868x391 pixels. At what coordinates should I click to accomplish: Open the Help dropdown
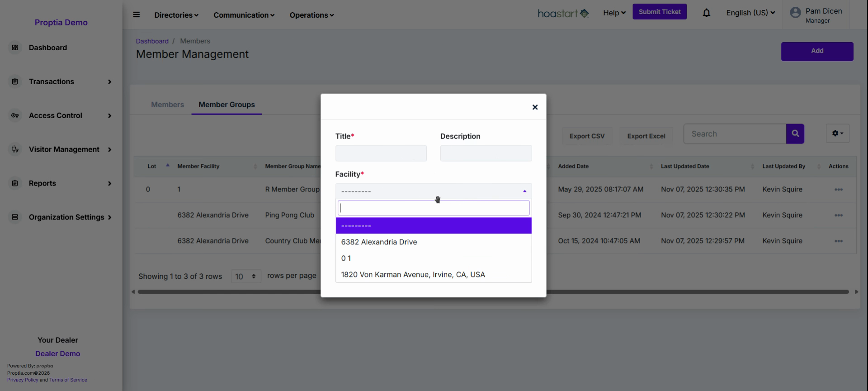(x=614, y=13)
